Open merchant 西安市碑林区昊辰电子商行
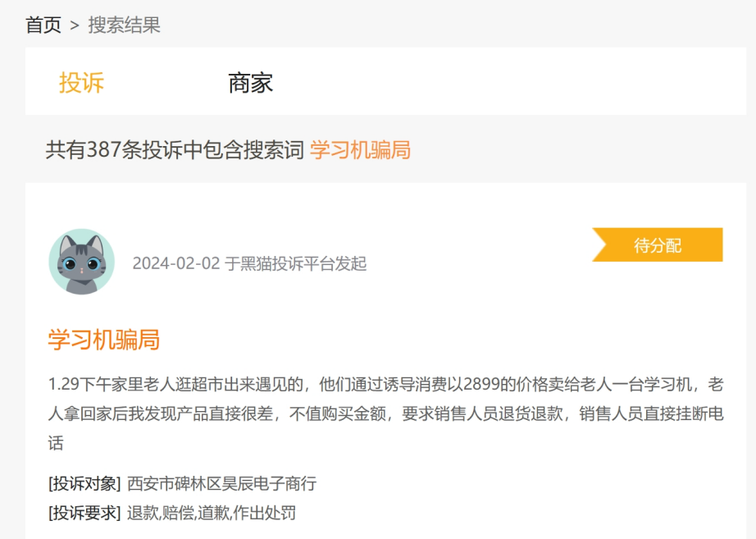756x539 pixels. click(x=221, y=483)
